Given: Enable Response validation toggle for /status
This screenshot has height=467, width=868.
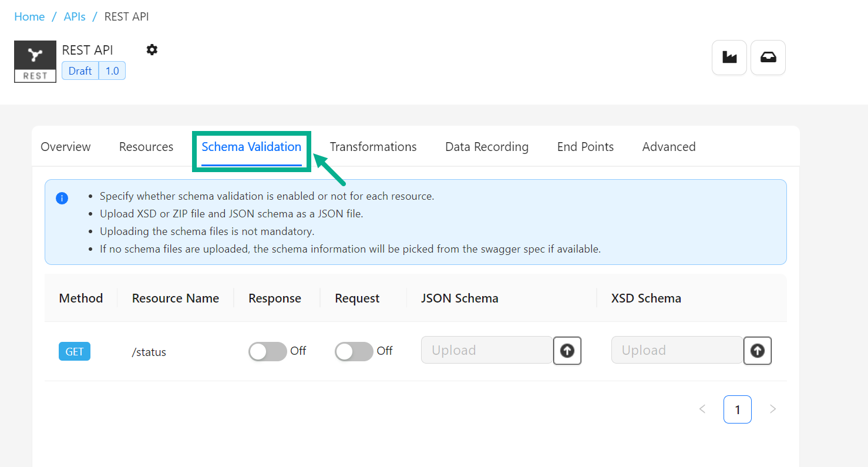Looking at the screenshot, I should (x=267, y=351).
